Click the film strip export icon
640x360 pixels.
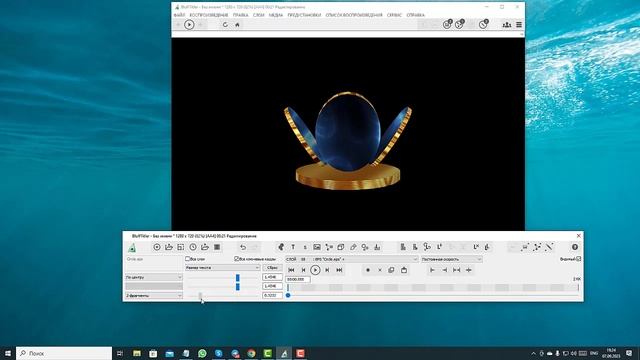tap(217, 247)
